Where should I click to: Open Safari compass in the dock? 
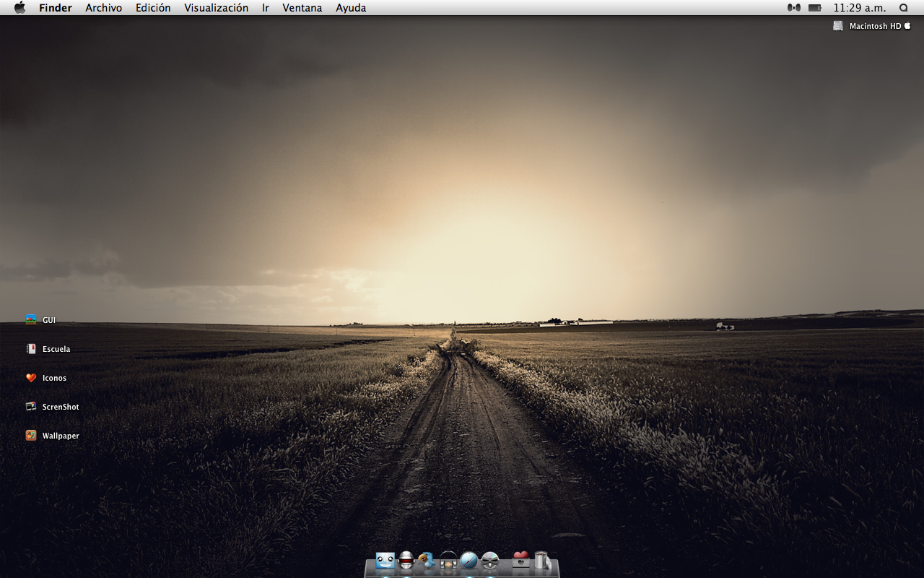tap(469, 560)
